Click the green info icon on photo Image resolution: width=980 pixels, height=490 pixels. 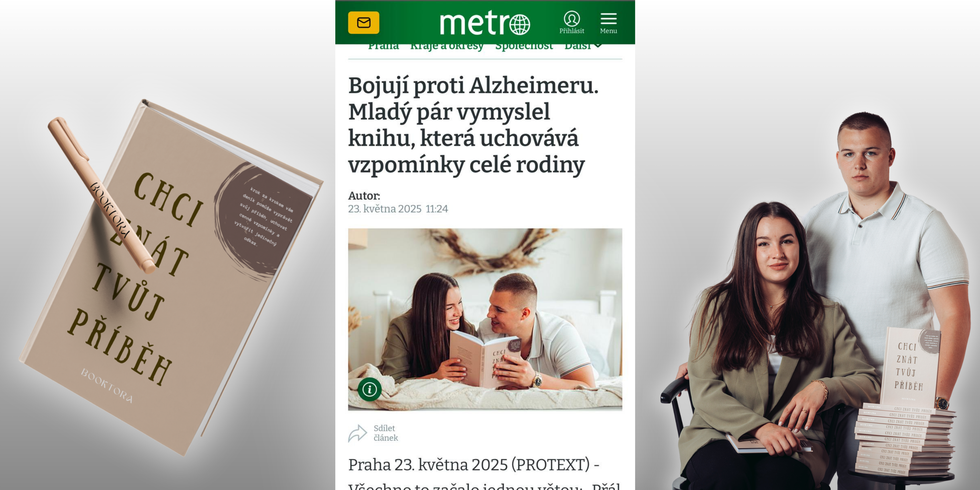[x=369, y=389]
